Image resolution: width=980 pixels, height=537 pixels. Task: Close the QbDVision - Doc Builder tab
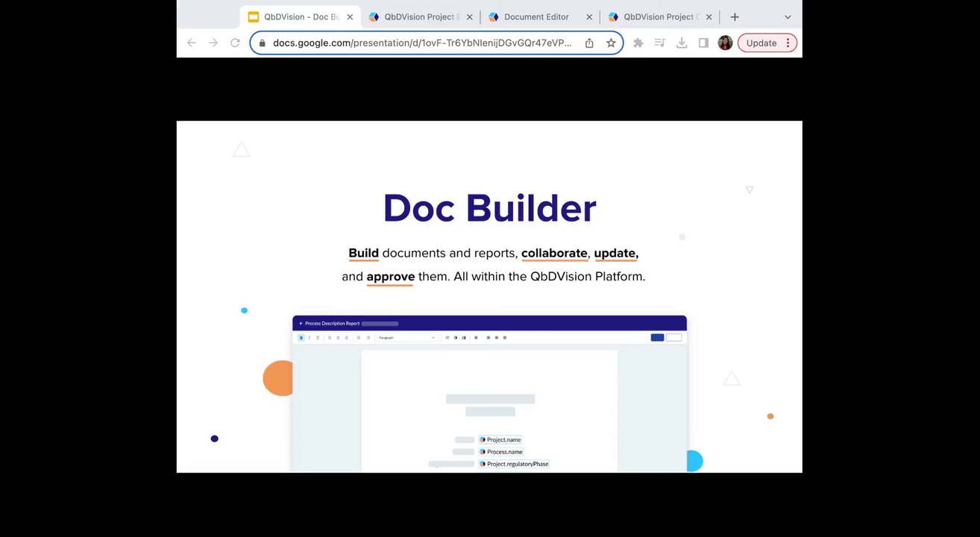click(x=350, y=16)
